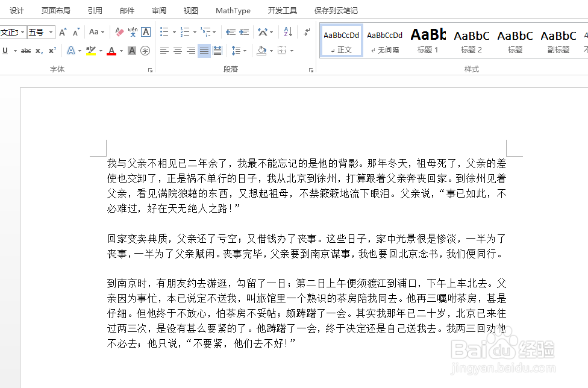Click the Shrink Font (A with down arrow) icon

tap(76, 33)
